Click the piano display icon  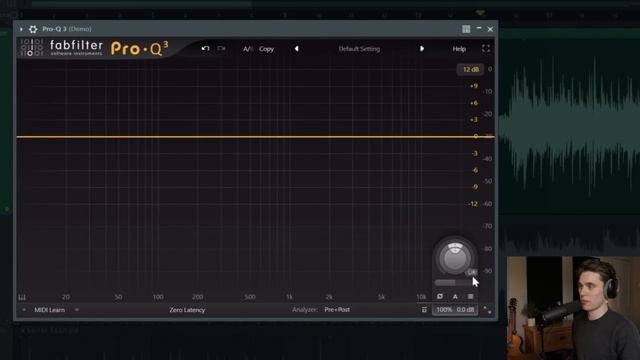click(x=22, y=297)
